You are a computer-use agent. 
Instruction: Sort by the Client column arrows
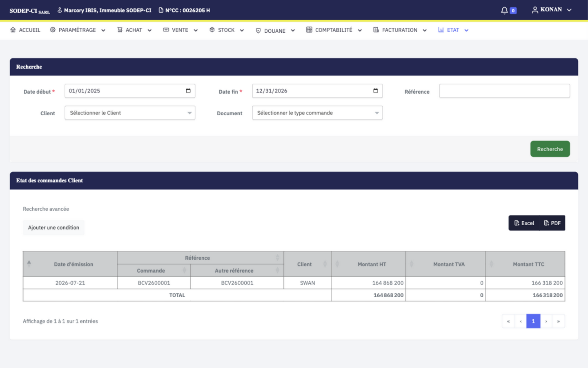point(325,264)
